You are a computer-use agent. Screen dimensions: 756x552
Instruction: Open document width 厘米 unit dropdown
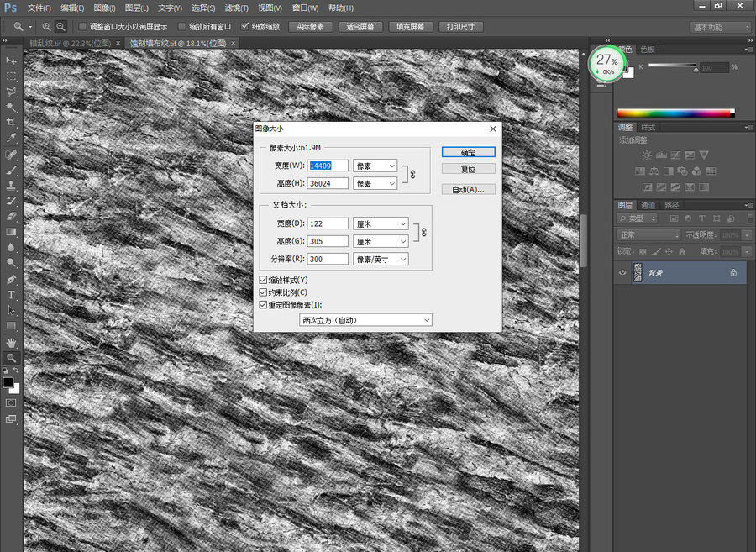pyautogui.click(x=381, y=223)
